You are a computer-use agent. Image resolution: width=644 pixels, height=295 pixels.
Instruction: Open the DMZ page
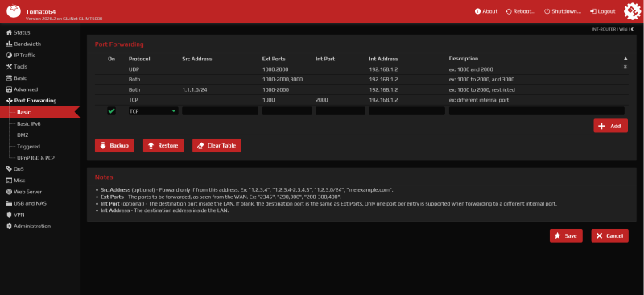click(x=23, y=135)
